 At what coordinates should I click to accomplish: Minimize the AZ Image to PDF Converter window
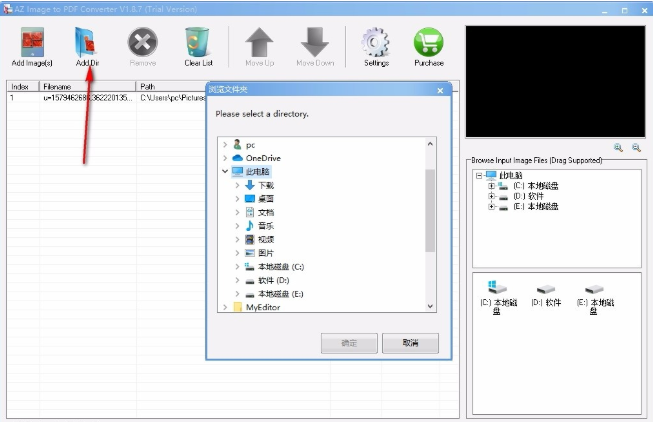pos(604,10)
